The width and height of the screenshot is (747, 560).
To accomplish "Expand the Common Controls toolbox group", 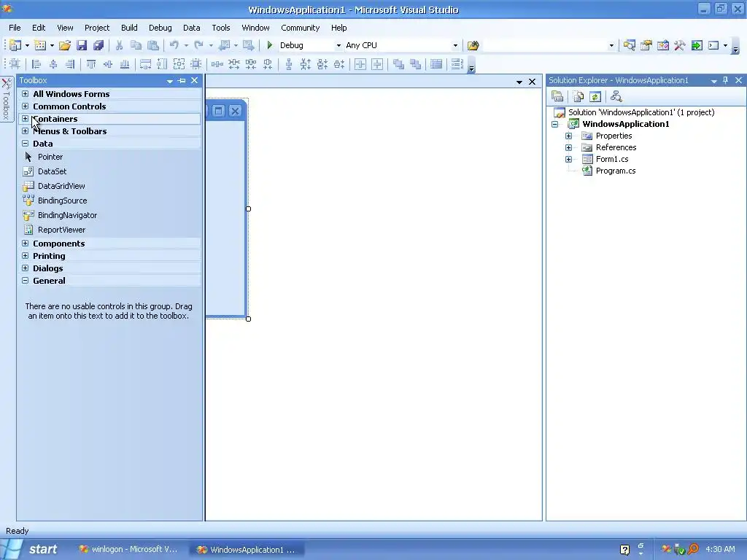I will (x=26, y=106).
